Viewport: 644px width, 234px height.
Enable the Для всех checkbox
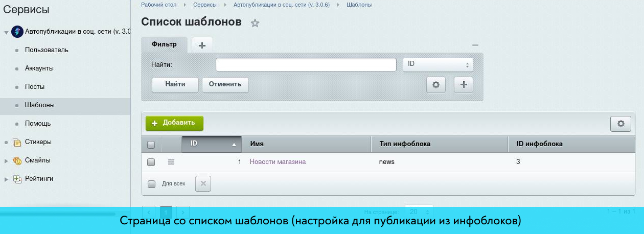click(x=151, y=183)
